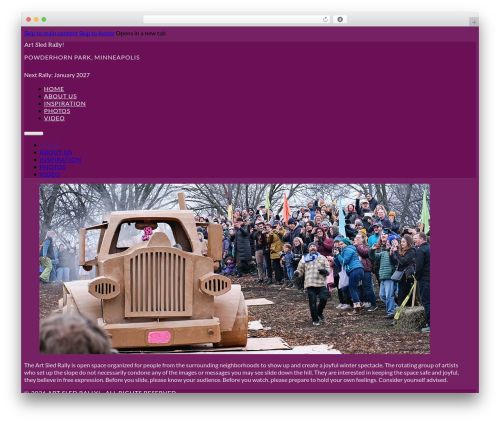Click the 'Opens in a new tab' text
The width and height of the screenshot is (500, 423).
tap(141, 33)
